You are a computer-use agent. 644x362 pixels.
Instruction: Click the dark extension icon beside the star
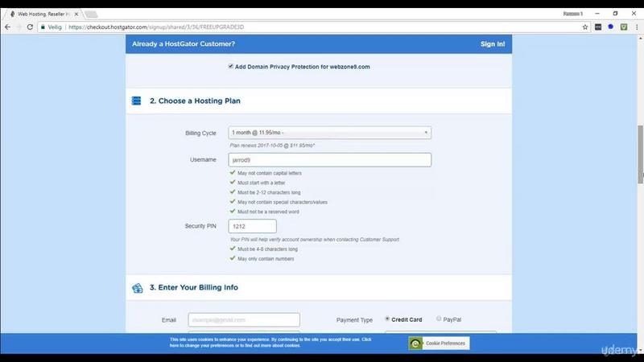pyautogui.click(x=598, y=27)
